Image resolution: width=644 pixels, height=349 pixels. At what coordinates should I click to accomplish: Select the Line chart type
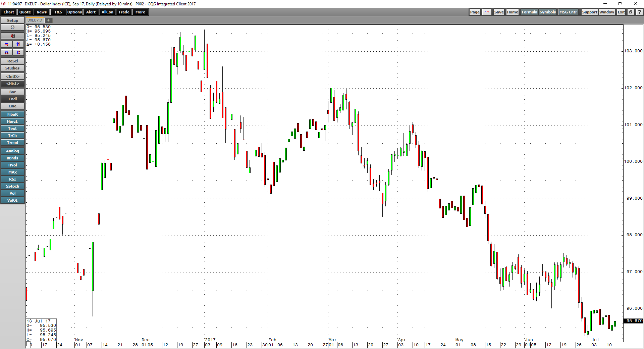pos(12,106)
